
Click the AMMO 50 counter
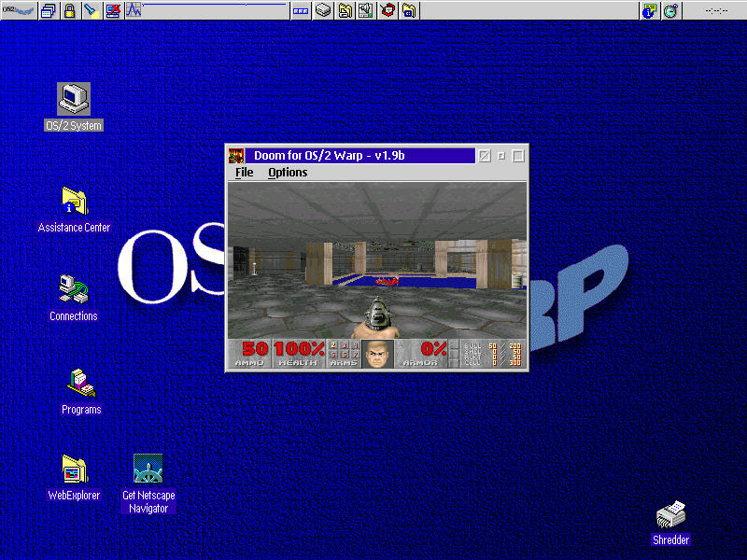click(250, 354)
